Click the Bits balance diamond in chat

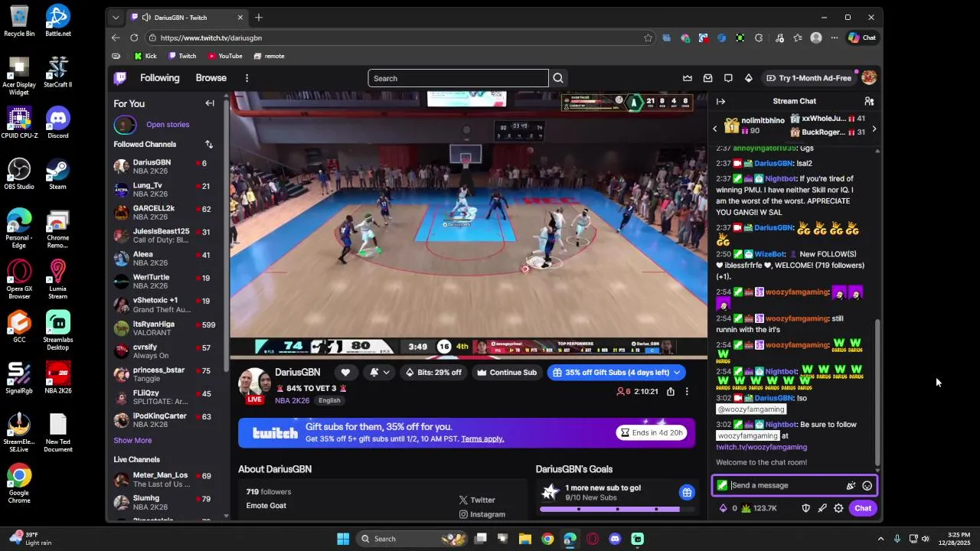point(723,508)
